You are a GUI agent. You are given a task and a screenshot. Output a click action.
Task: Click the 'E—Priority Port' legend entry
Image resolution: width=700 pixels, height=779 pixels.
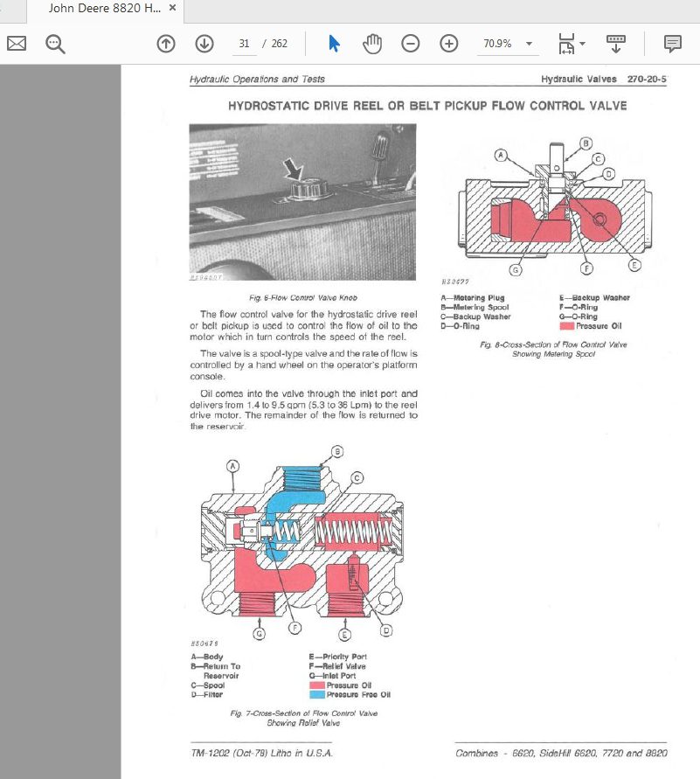pos(337,657)
